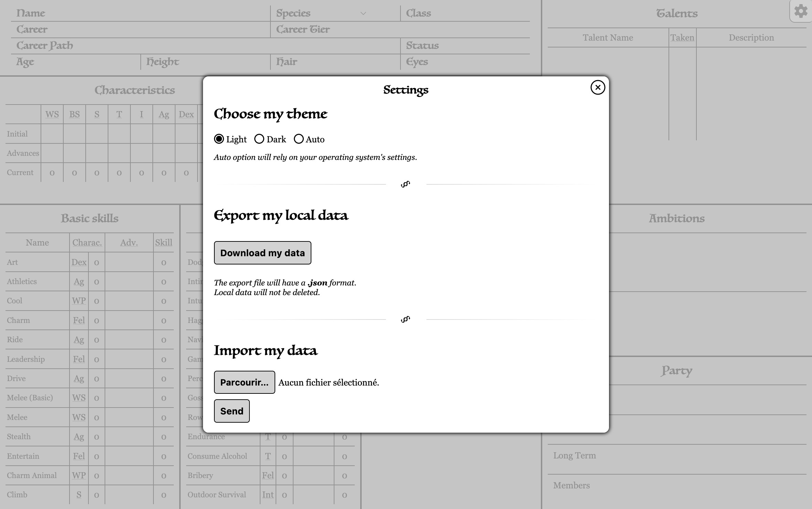Image resolution: width=812 pixels, height=509 pixels.
Task: Open settings via the gear icon
Action: point(801,12)
